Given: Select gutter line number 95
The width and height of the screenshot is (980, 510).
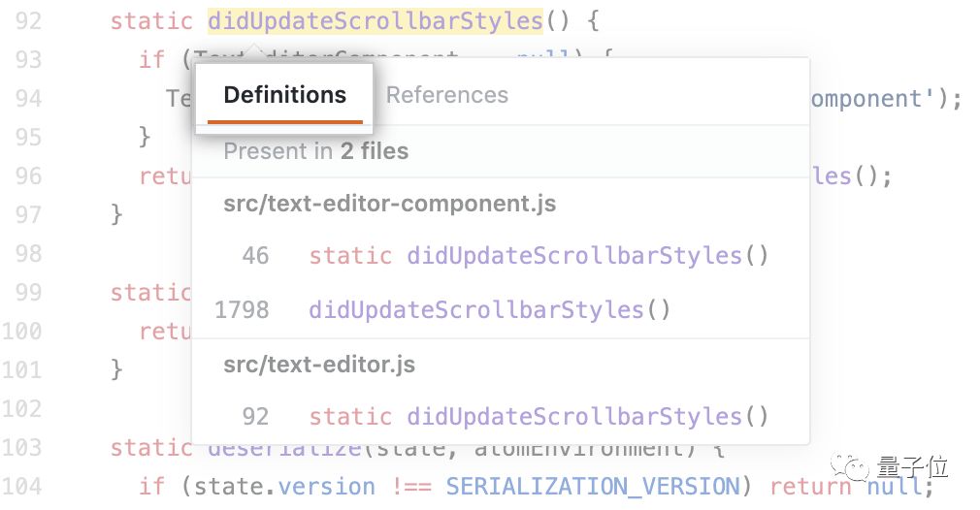Looking at the screenshot, I should (x=29, y=138).
